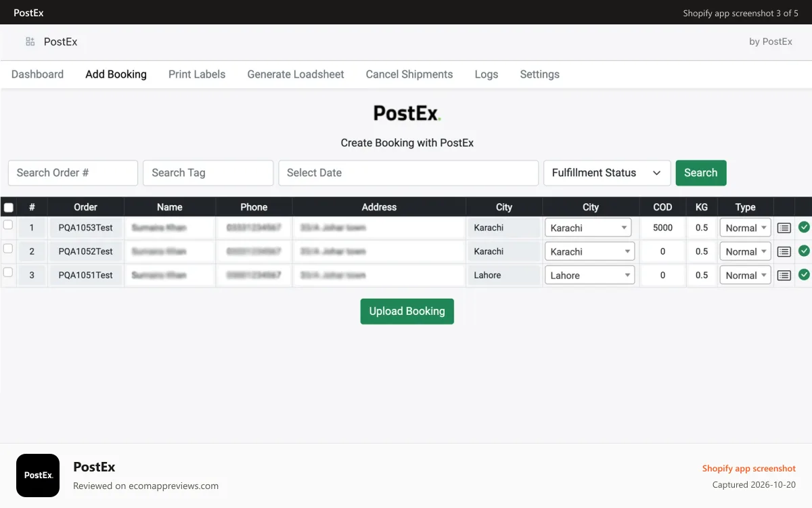Open Type dropdown for order PQA1053Test
The image size is (812, 508).
[x=745, y=228]
